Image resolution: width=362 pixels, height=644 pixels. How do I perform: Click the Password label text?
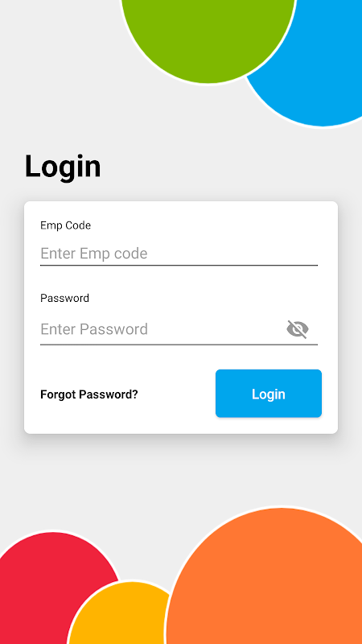coord(64,298)
